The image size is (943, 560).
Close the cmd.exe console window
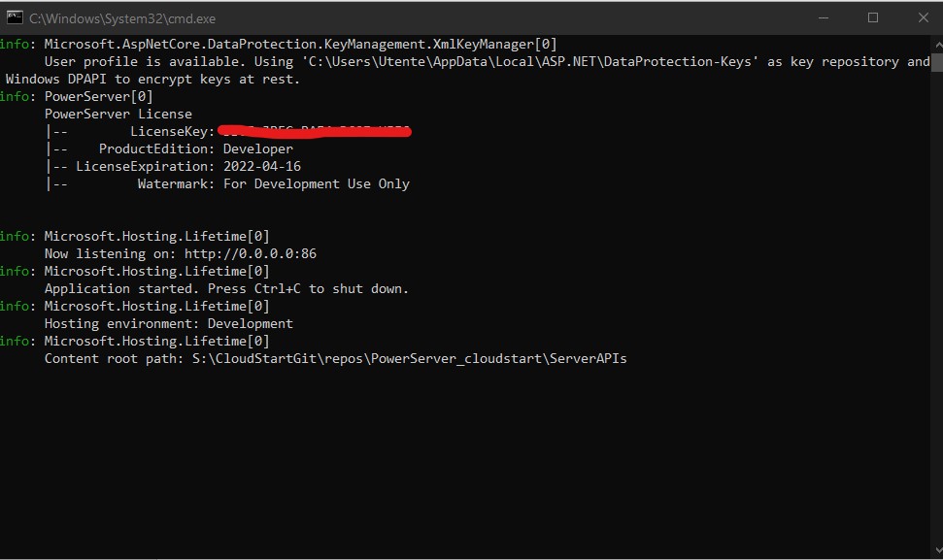coord(923,17)
